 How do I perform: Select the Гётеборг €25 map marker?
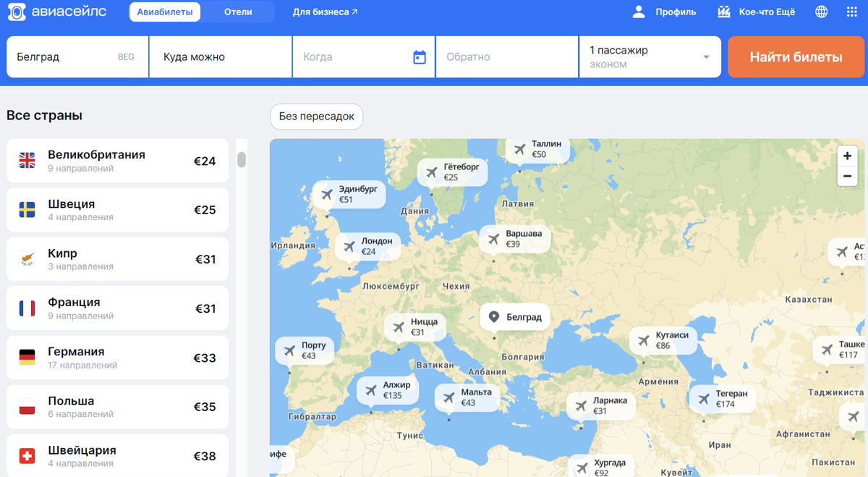[x=452, y=172]
